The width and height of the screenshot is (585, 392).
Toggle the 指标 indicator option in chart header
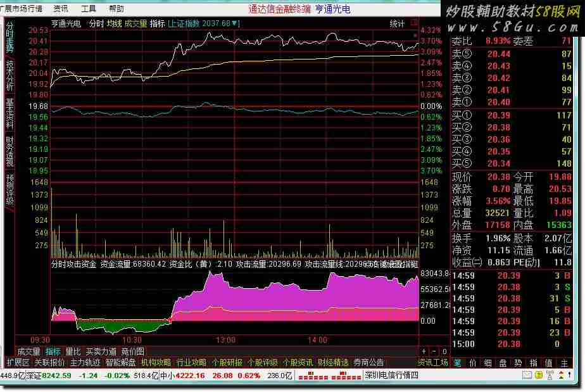(157, 23)
